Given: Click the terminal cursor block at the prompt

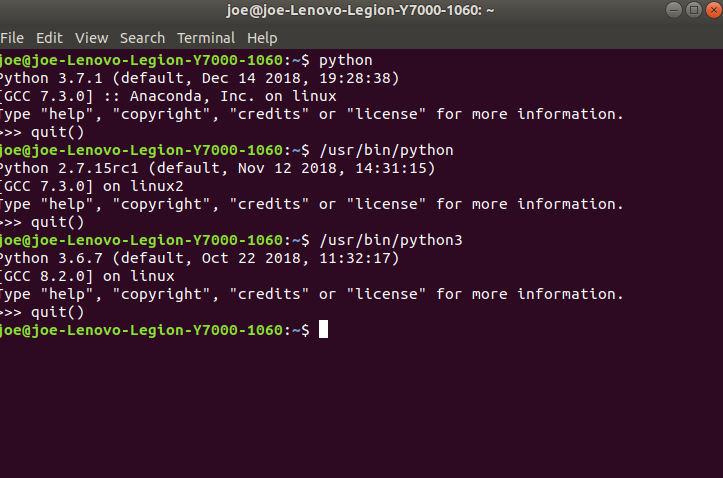Looking at the screenshot, I should point(323,329).
